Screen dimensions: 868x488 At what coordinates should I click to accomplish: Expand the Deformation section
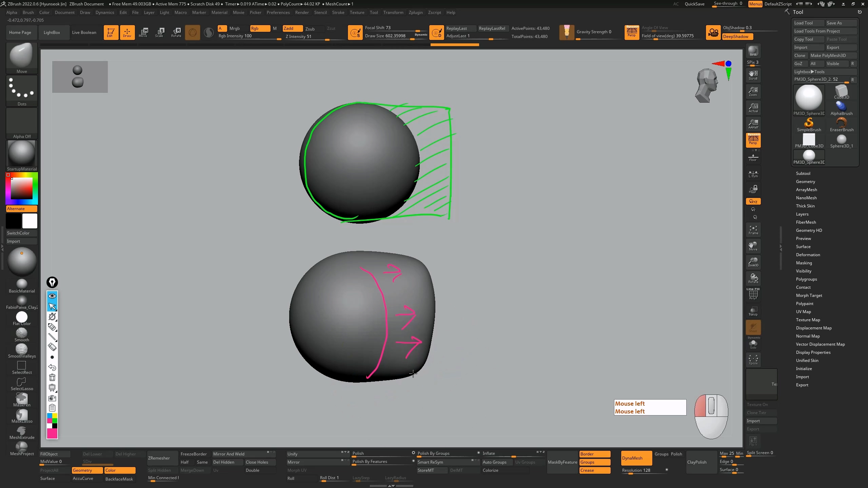(808, 255)
